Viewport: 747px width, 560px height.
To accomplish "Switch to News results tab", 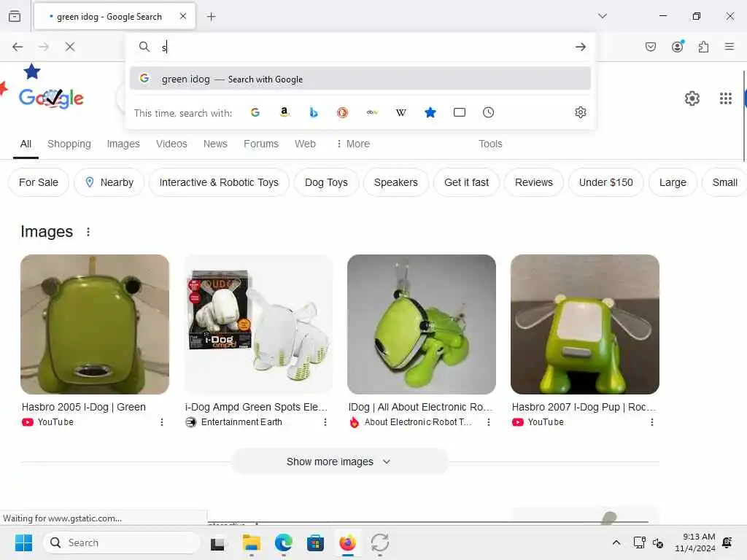I will [x=215, y=144].
